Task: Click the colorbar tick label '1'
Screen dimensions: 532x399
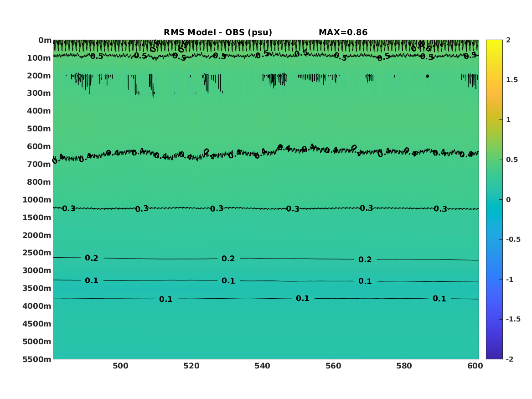Action: [x=508, y=120]
